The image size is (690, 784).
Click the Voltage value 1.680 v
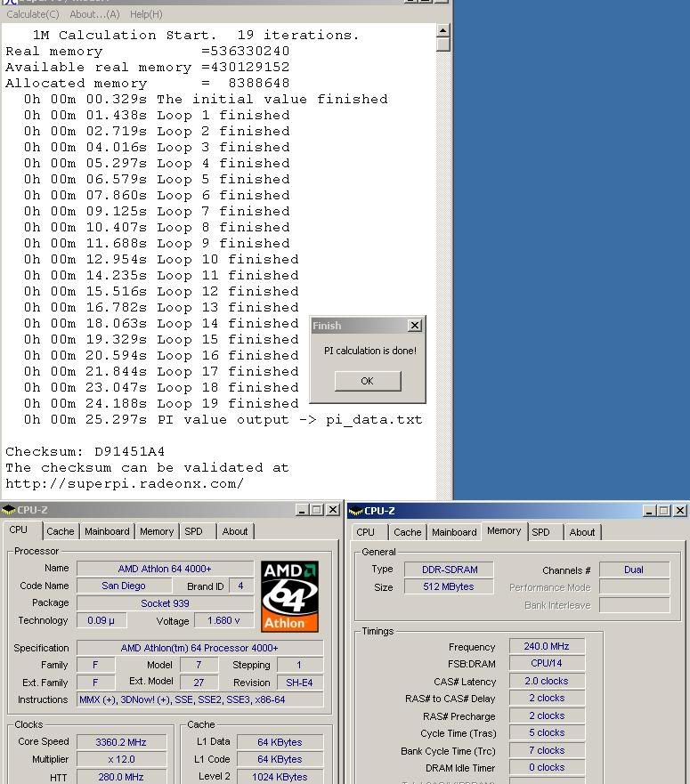click(223, 620)
